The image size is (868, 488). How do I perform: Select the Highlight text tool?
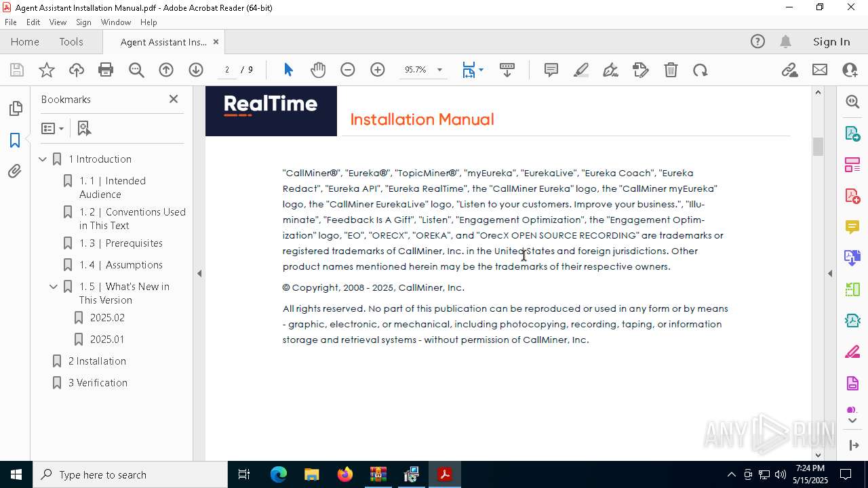click(581, 70)
